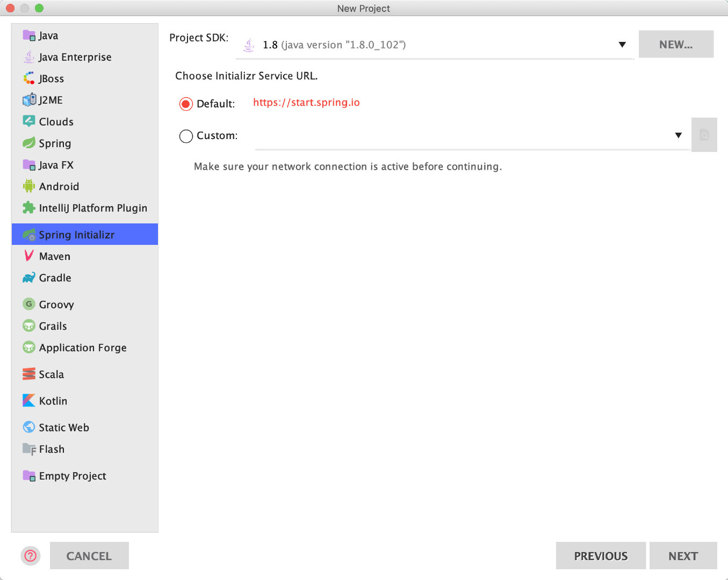This screenshot has height=580, width=728.
Task: Select IntelliJ Platform Plugin label
Action: (93, 208)
